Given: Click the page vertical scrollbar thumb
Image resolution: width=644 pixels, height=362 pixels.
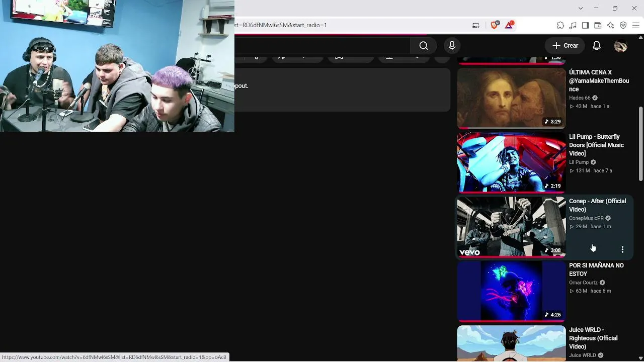Looking at the screenshot, I should pyautogui.click(x=640, y=143).
